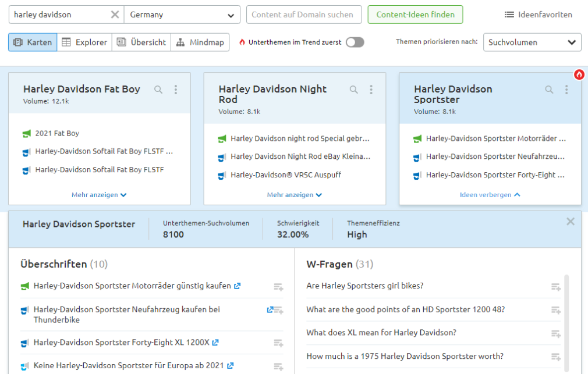Screen dimensions: 588x374
Task: Add 'Are Harley Sportsters girl bikes?' to favorites
Action: tap(556, 287)
